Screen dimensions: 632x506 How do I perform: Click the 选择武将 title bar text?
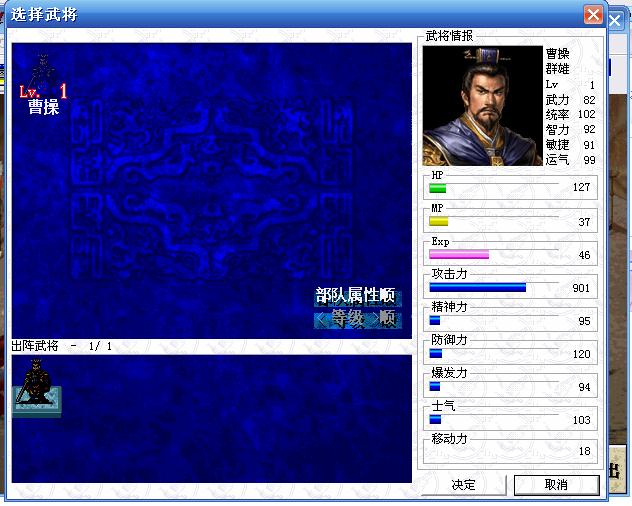tap(44, 15)
